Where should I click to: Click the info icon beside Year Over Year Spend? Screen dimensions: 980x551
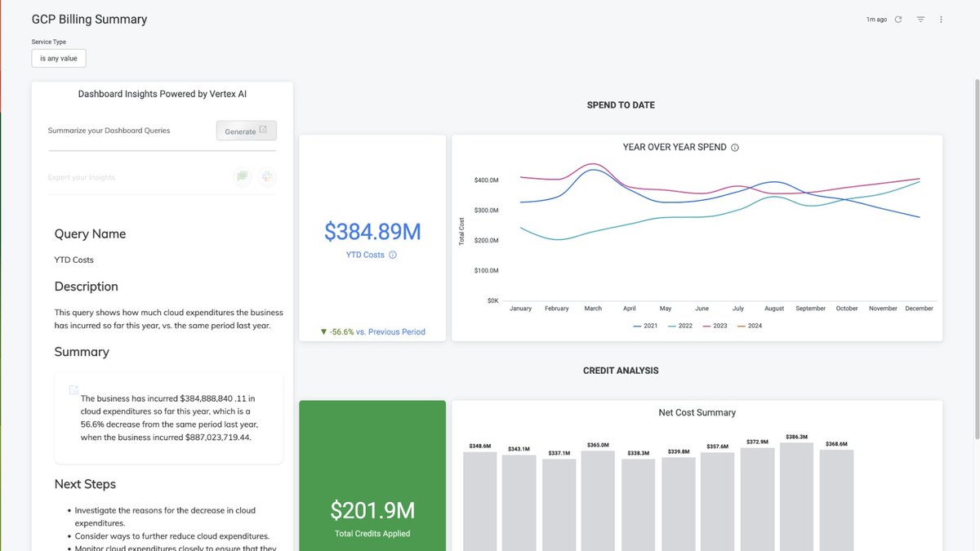click(735, 148)
